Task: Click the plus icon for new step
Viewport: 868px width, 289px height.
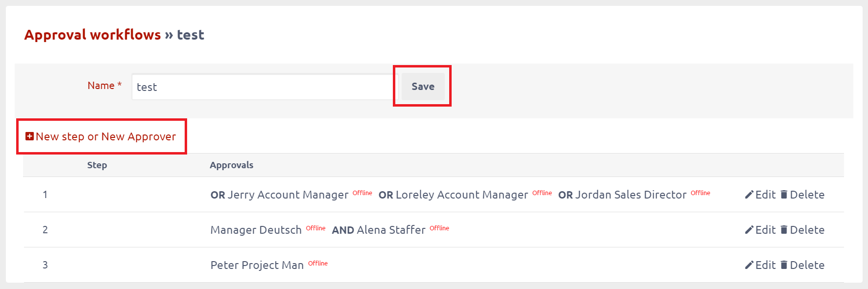Action: (29, 136)
